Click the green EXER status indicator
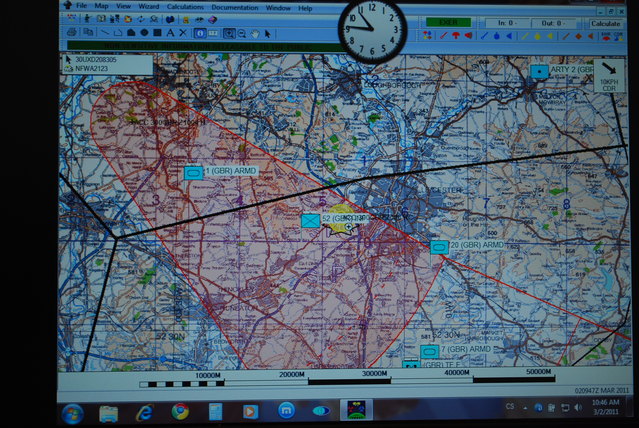 coord(449,21)
